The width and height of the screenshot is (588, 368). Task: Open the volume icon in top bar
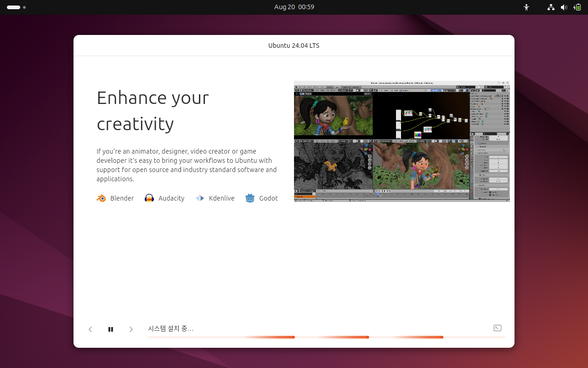(564, 7)
